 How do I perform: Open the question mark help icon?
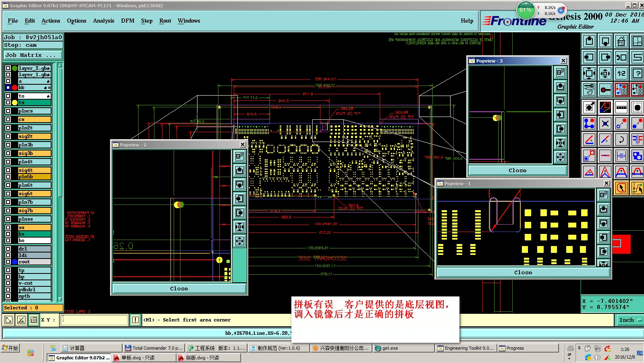coord(637,73)
